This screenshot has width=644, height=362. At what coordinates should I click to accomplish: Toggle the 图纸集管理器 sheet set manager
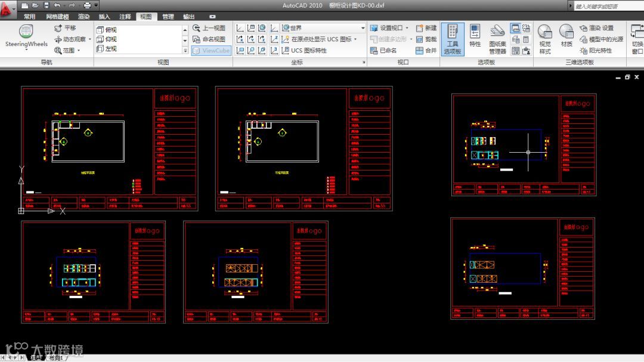[497, 39]
